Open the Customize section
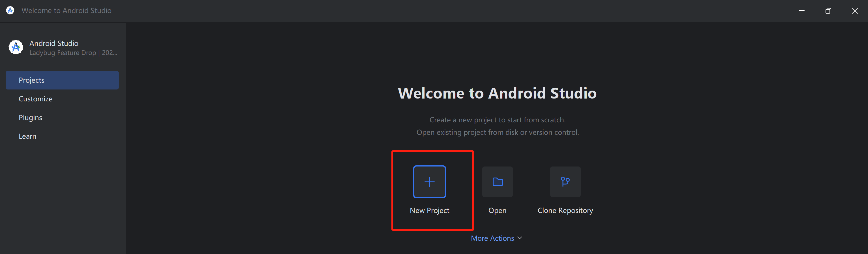 (35, 99)
